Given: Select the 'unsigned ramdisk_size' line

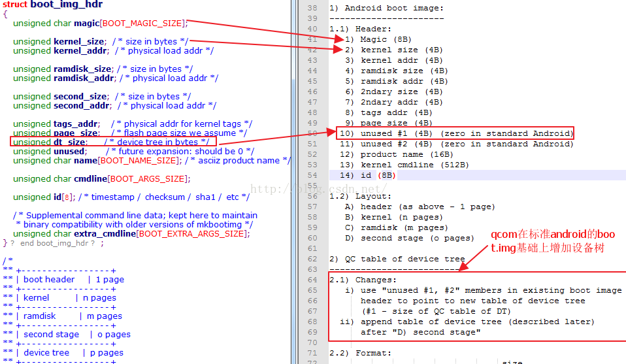Looking at the screenshot, I should point(103,69).
